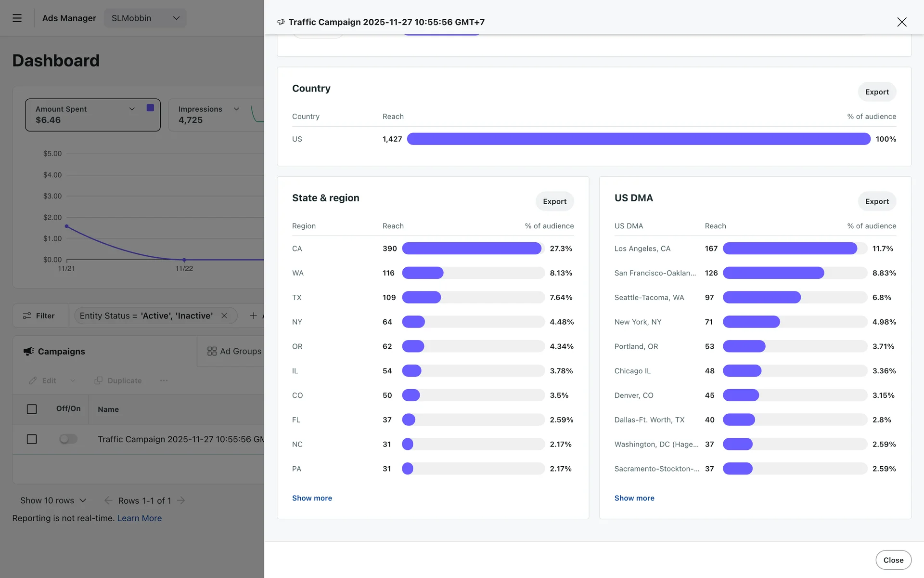Click the Edit pencil icon
Screen dimensions: 924x578
(x=33, y=381)
